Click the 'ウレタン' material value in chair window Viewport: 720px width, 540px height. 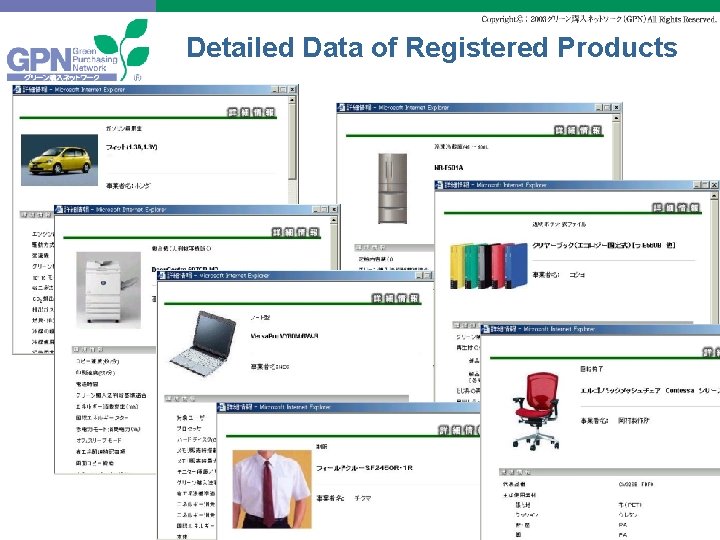click(x=627, y=515)
